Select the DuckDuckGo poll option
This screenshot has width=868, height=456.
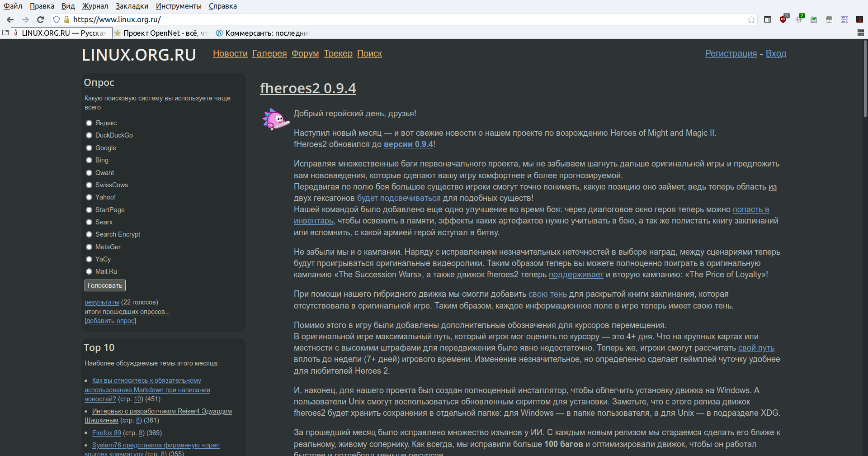coord(89,135)
